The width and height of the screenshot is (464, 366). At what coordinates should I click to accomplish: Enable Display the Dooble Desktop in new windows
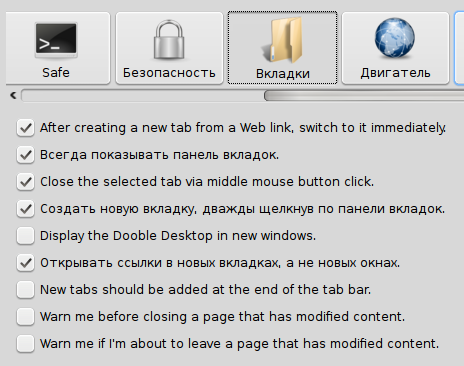25,236
